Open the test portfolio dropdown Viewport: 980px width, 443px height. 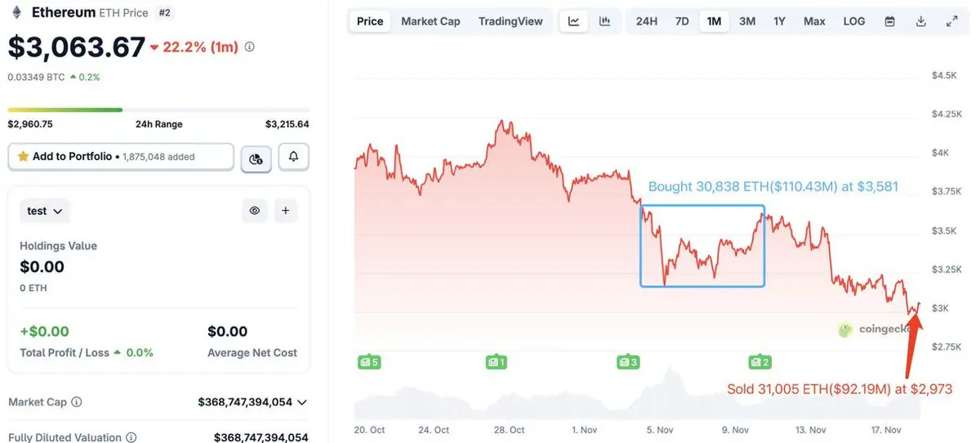click(x=45, y=211)
